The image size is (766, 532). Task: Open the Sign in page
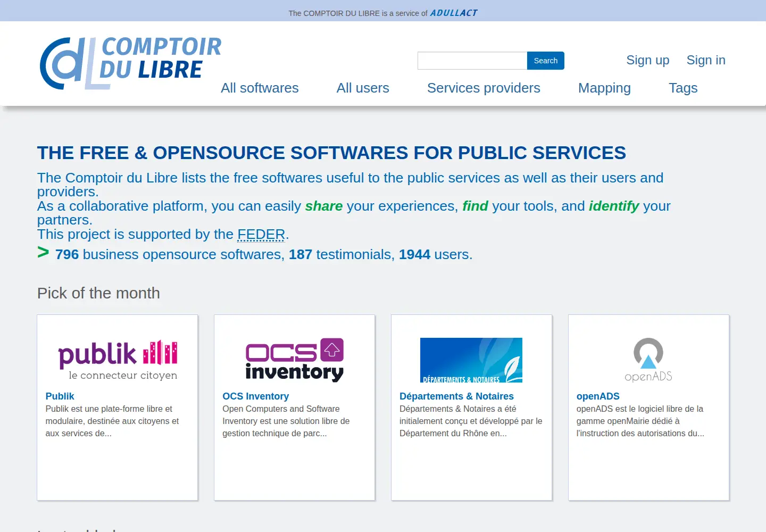point(706,60)
